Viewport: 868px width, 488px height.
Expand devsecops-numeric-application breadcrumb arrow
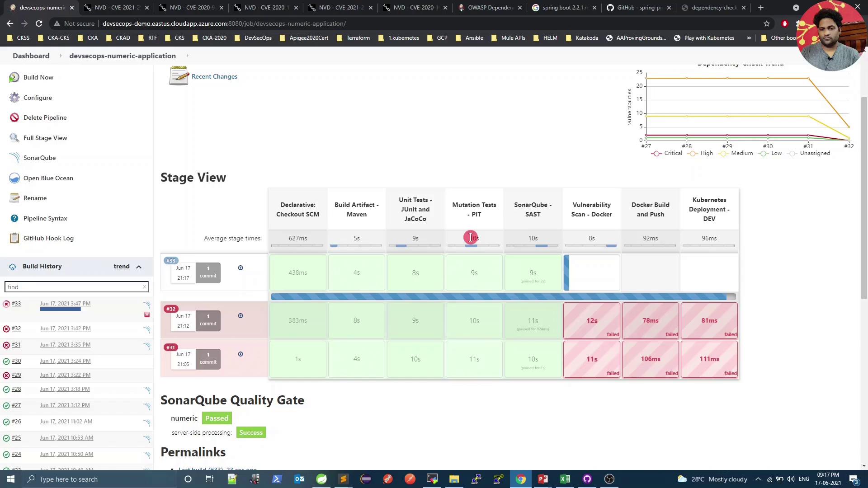[187, 56]
